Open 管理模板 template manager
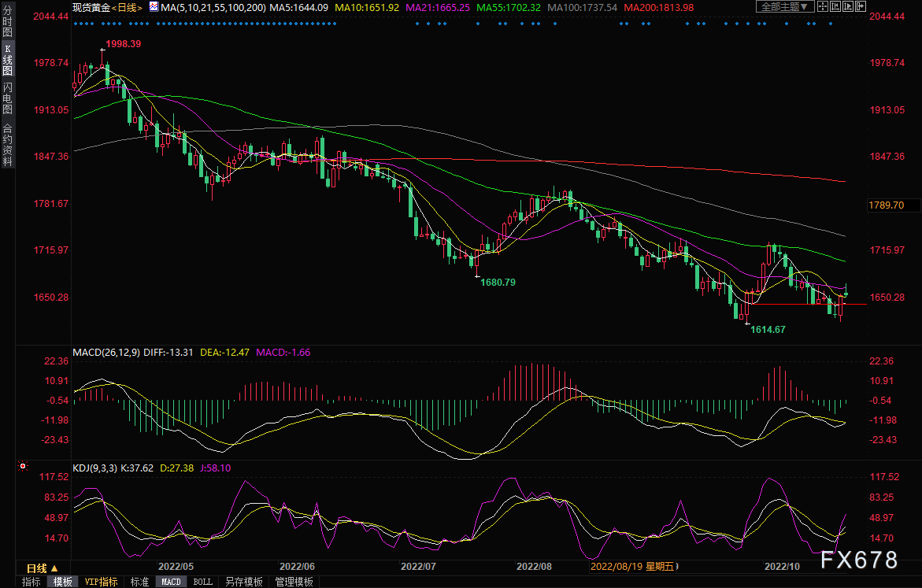The width and height of the screenshot is (922, 588). point(294,582)
